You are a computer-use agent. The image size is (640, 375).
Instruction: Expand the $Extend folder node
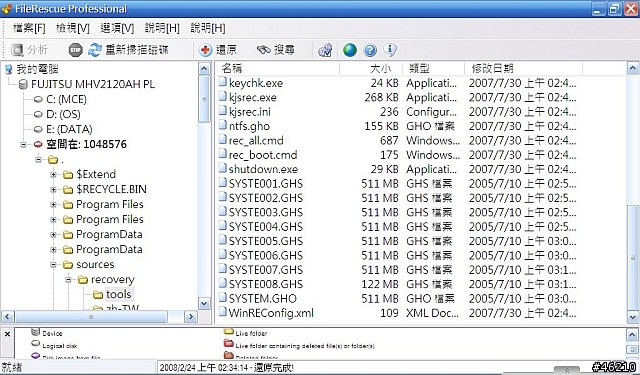point(53,175)
